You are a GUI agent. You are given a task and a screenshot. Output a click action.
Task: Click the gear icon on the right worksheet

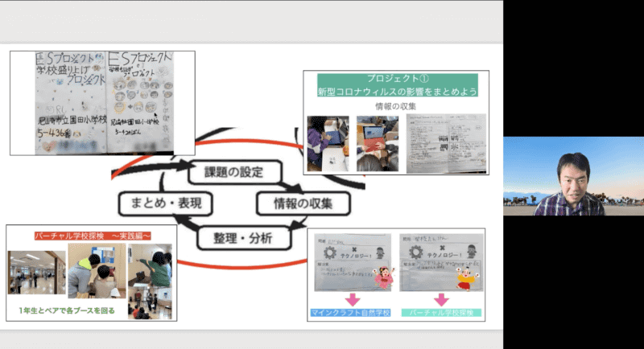(416, 252)
